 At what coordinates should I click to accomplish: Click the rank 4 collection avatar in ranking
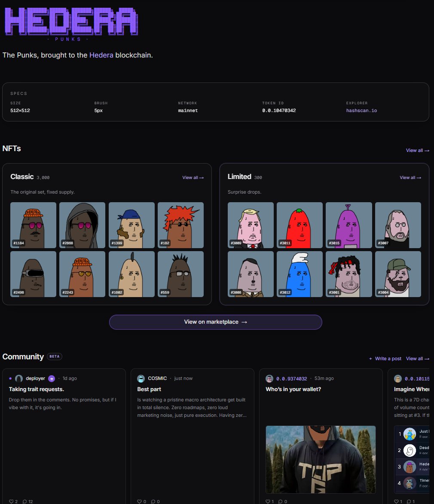(x=410, y=483)
